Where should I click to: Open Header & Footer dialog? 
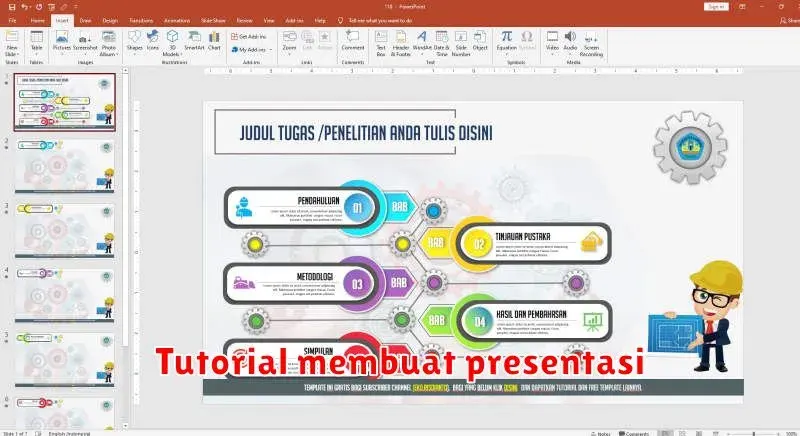coord(401,43)
